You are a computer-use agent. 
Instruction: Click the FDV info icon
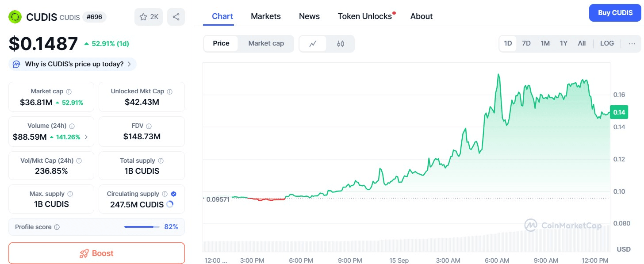click(x=149, y=126)
